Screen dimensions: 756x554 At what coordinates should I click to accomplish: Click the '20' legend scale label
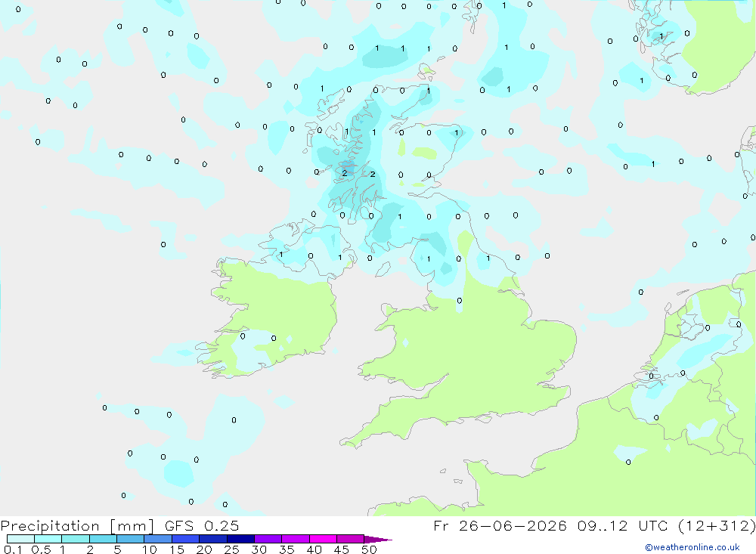click(x=204, y=549)
